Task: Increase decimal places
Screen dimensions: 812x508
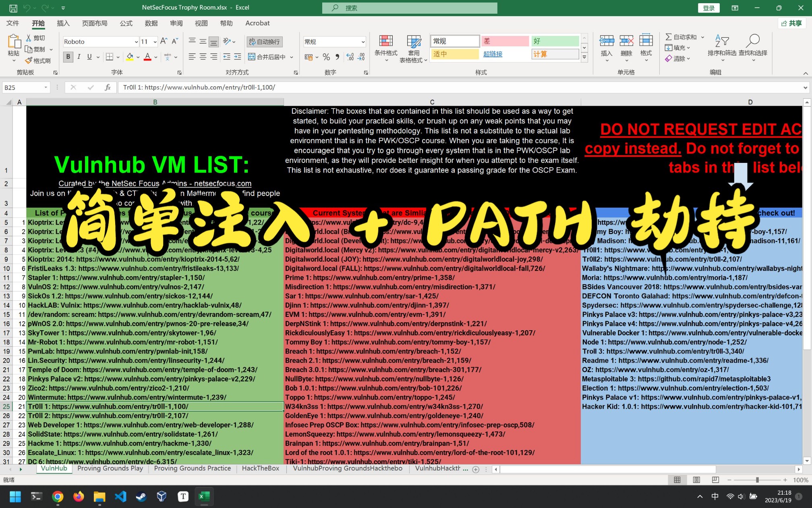Action: 350,57
